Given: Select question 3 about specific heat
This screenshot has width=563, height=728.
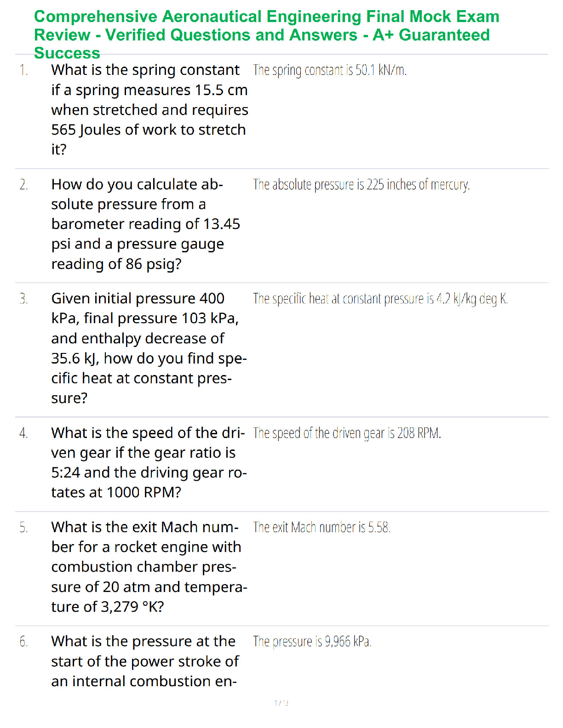Looking at the screenshot, I should [149, 348].
